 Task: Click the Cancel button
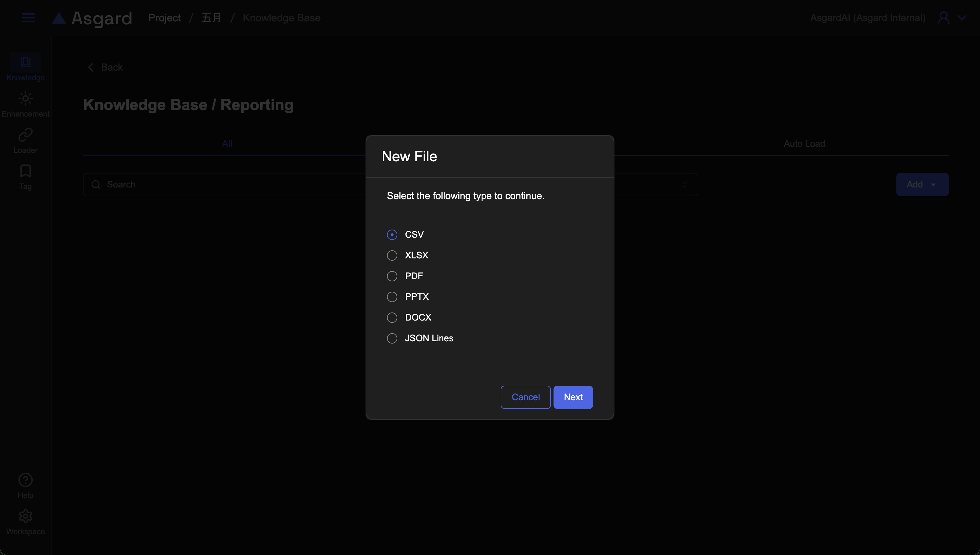pos(525,397)
